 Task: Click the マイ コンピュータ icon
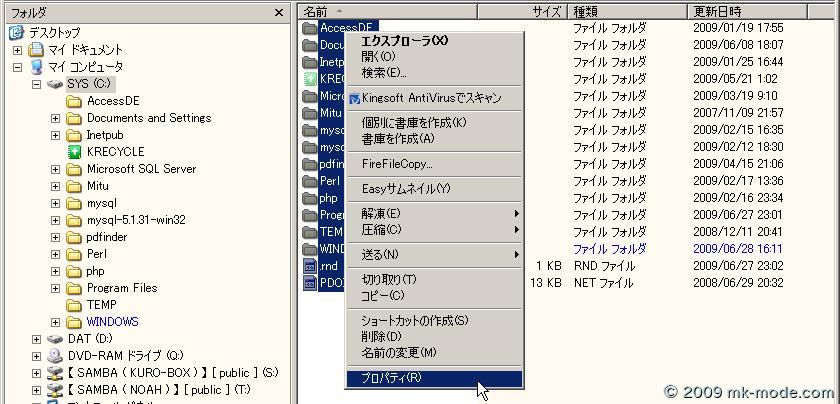tap(36, 67)
